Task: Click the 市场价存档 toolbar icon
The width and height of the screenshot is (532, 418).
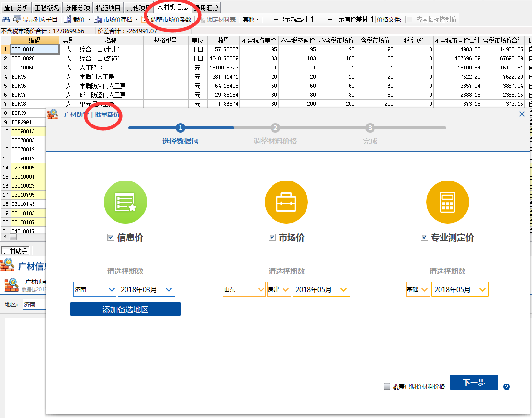Action: tap(98, 19)
